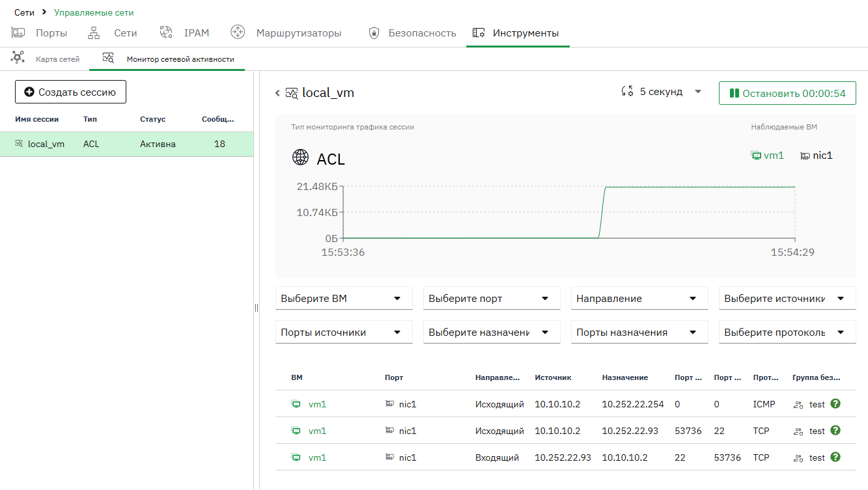Click the Сети network tree icon
Screen dimensions: 868x490
[94, 33]
